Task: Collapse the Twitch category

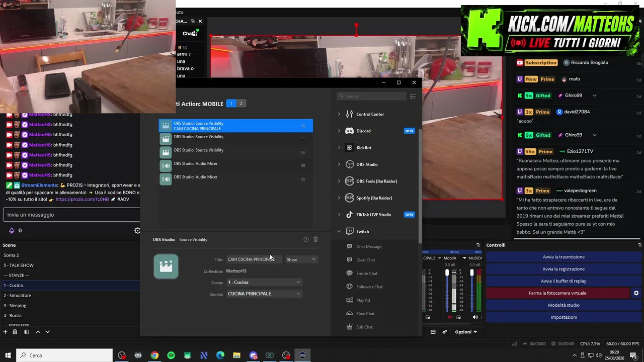Action: pos(339,231)
